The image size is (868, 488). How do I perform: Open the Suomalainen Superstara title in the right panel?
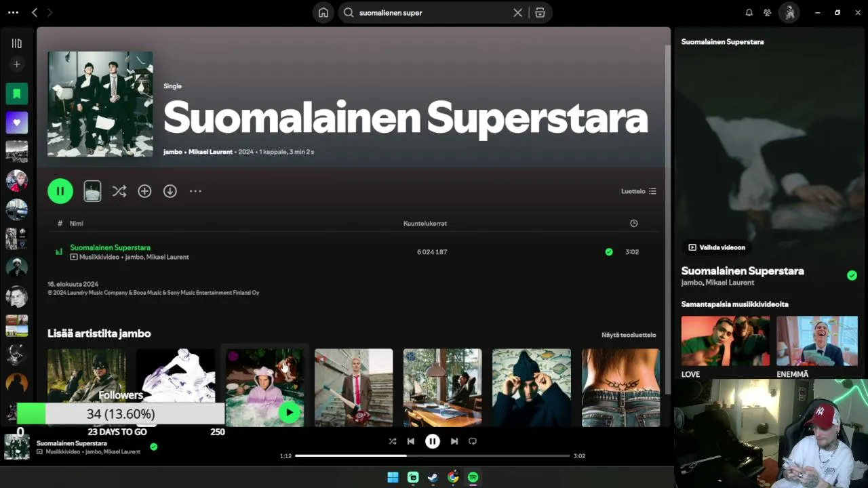pyautogui.click(x=743, y=271)
